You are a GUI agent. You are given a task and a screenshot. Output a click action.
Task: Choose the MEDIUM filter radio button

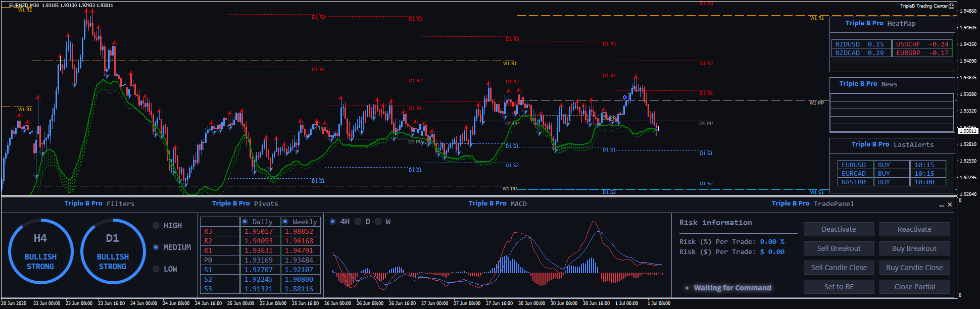(156, 247)
